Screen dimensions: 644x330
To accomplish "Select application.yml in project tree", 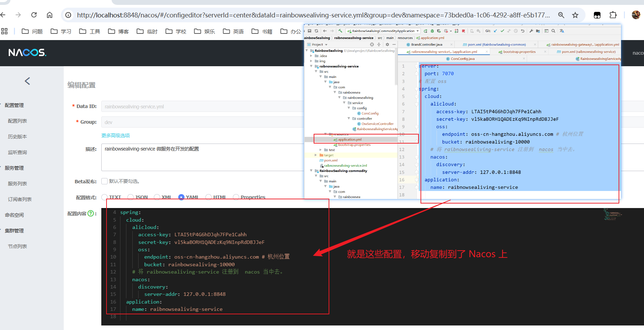I will (x=350, y=139).
